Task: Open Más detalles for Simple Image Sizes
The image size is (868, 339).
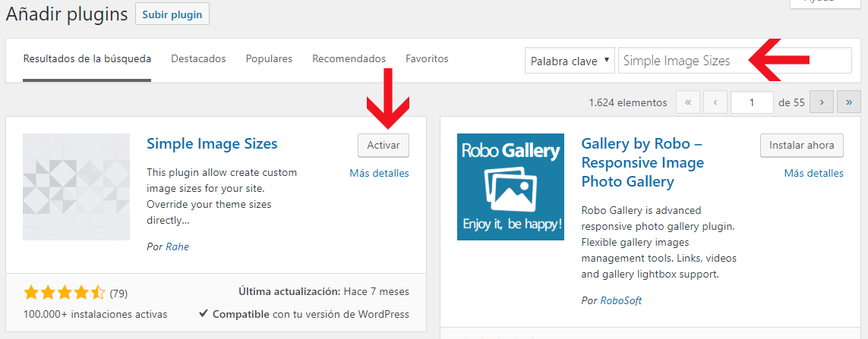Action: (x=379, y=173)
